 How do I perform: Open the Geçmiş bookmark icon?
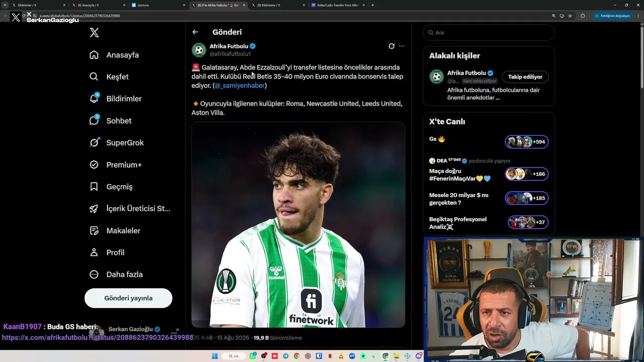[94, 187]
